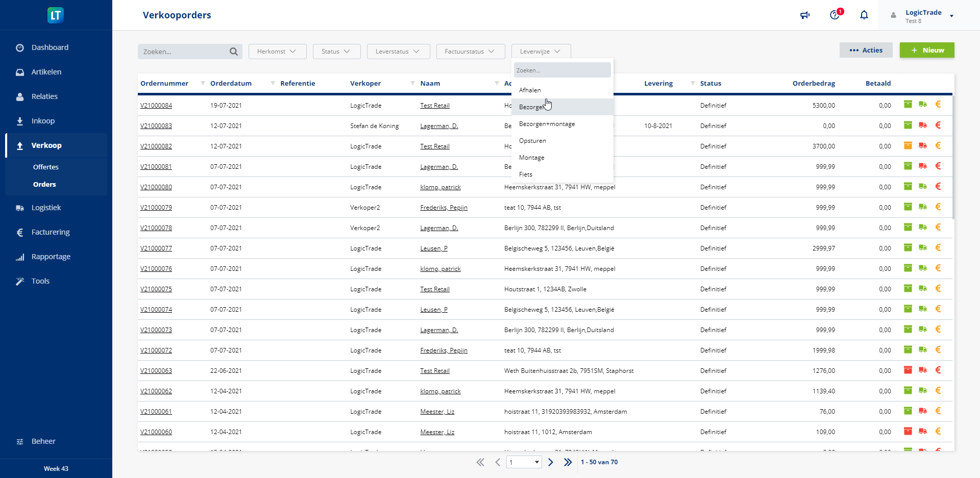Open Offertes in the sidebar
This screenshot has width=980, height=478.
pyautogui.click(x=46, y=167)
